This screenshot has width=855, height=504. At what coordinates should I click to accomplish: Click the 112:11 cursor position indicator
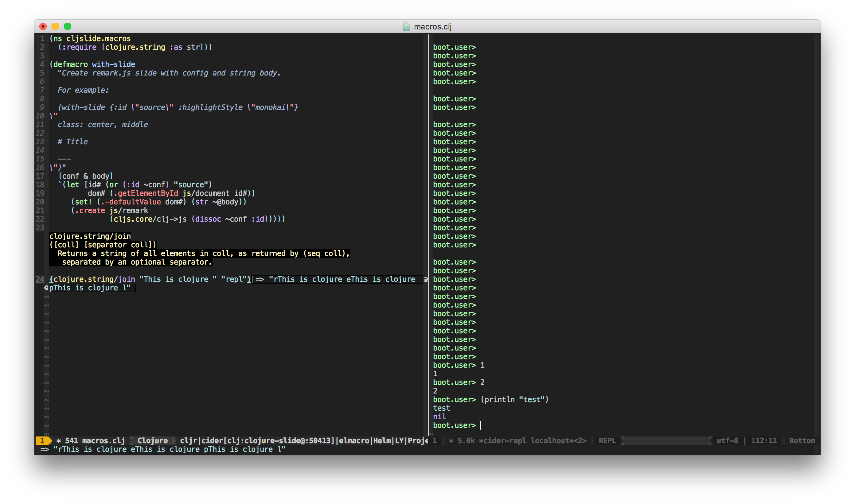tap(764, 441)
